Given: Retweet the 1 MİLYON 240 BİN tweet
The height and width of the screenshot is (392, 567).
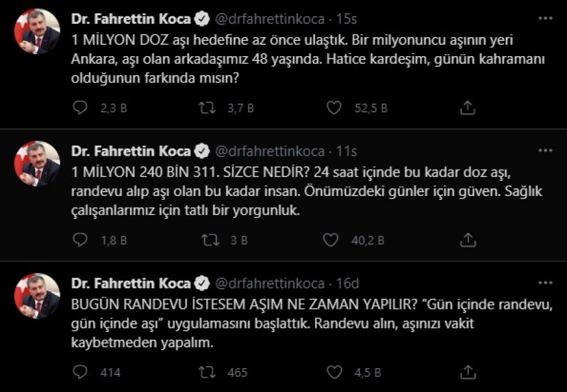Looking at the screenshot, I should tap(207, 240).
